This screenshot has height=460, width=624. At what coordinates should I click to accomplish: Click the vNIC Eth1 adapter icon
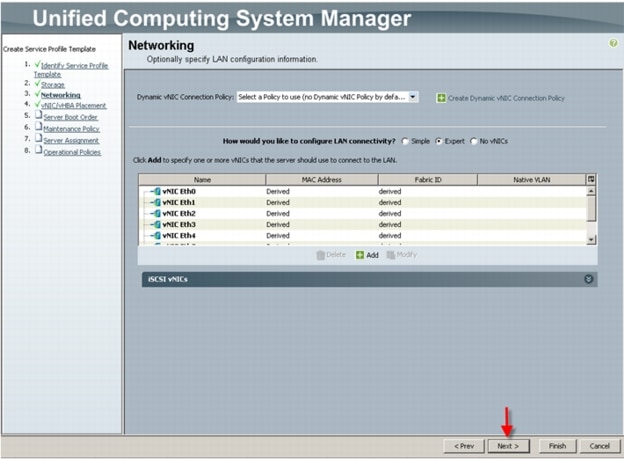[x=157, y=203]
